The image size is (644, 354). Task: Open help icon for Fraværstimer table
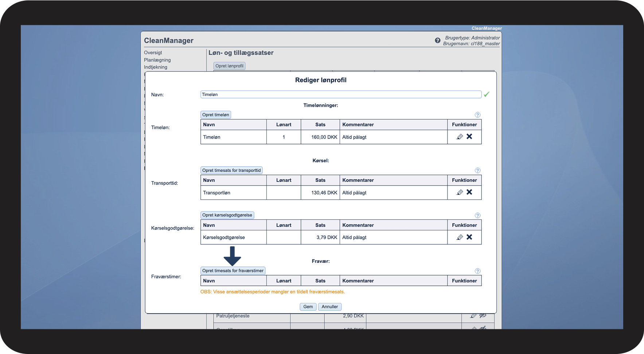tap(478, 271)
